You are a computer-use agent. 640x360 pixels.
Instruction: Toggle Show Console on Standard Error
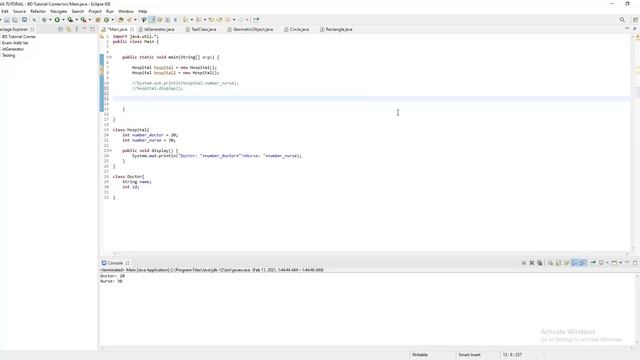583,263
